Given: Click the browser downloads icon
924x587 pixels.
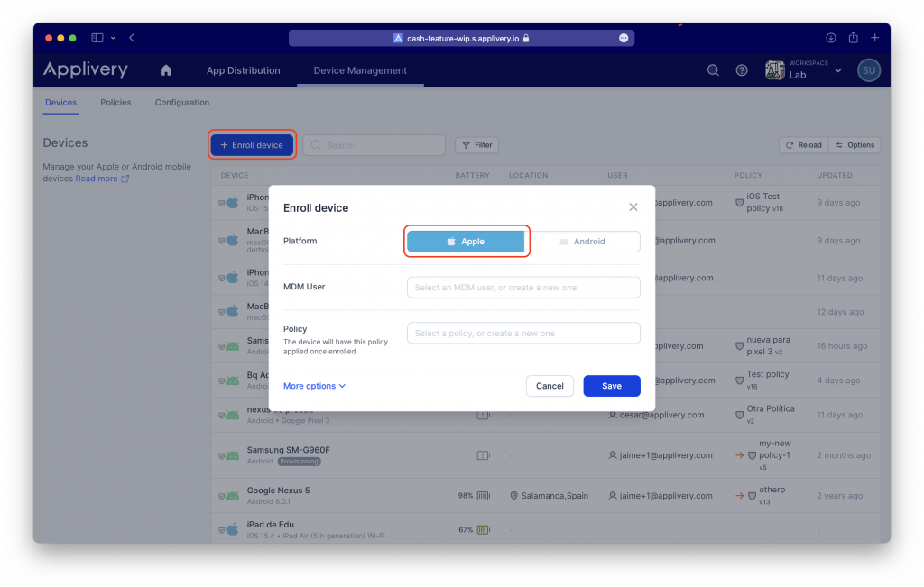Looking at the screenshot, I should point(831,38).
